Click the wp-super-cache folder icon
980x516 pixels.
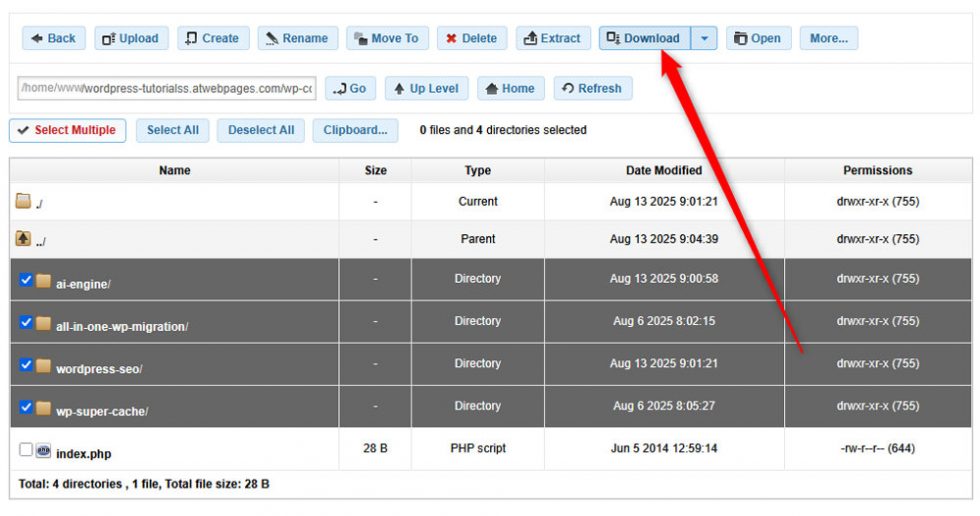click(x=43, y=409)
